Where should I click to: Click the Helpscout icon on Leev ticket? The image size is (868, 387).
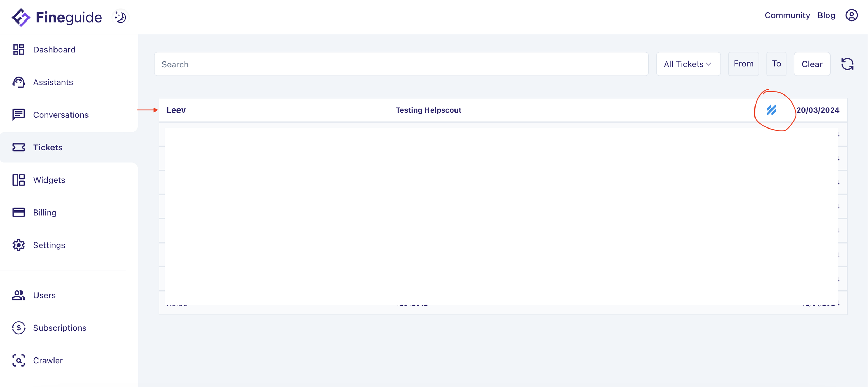(x=771, y=110)
